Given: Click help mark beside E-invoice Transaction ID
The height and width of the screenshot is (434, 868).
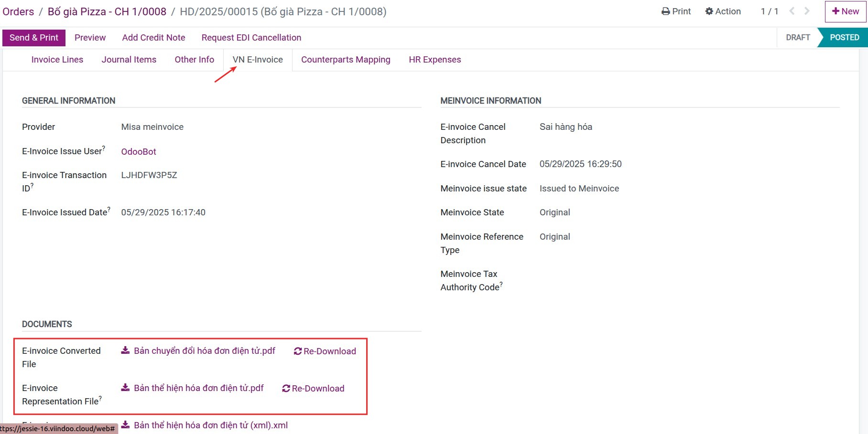Looking at the screenshot, I should [x=32, y=185].
